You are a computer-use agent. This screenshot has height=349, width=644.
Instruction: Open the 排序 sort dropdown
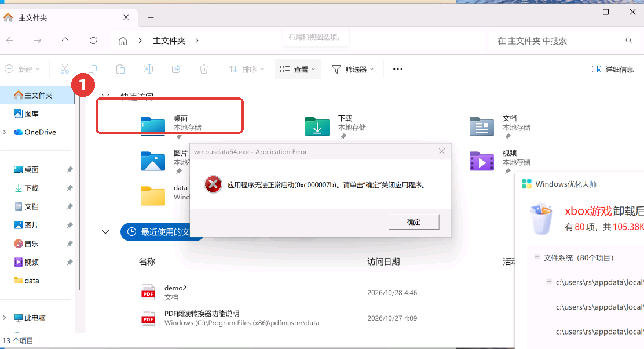pos(246,69)
